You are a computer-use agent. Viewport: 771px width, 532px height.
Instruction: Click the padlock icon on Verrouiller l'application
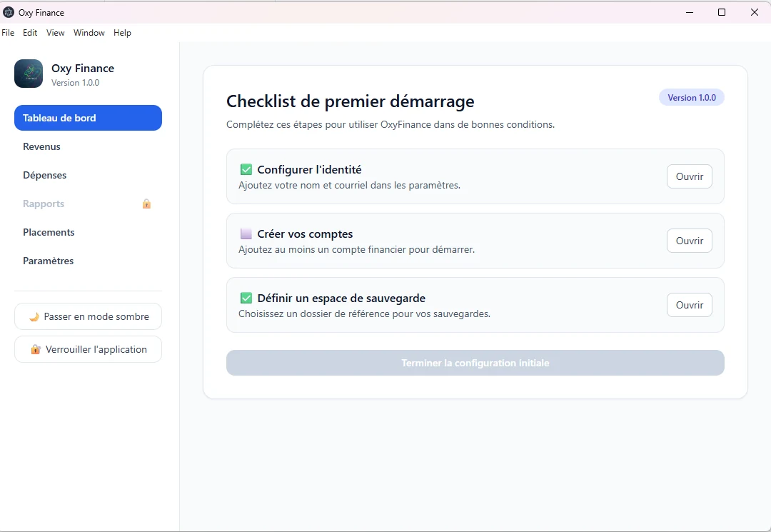click(36, 350)
